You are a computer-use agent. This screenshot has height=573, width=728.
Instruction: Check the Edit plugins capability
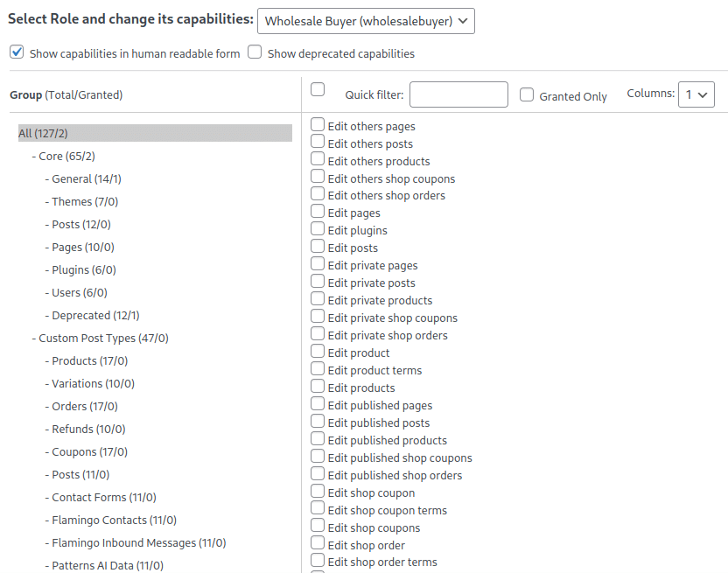click(x=318, y=229)
